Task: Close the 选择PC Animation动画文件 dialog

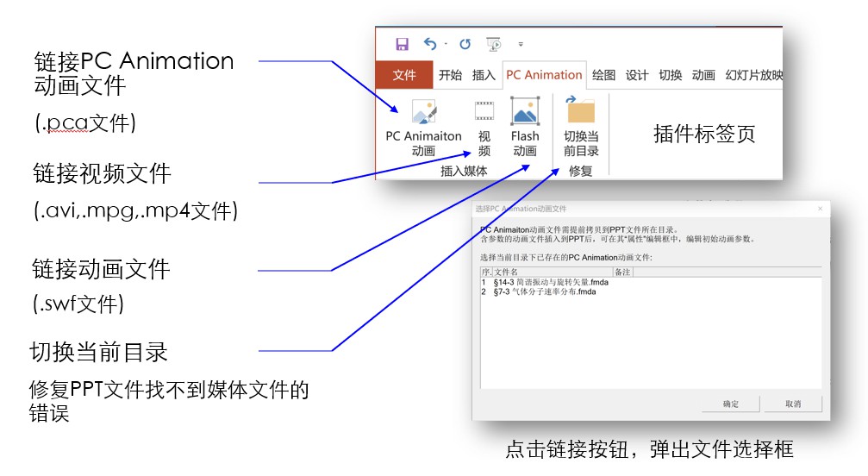Action: (x=821, y=209)
